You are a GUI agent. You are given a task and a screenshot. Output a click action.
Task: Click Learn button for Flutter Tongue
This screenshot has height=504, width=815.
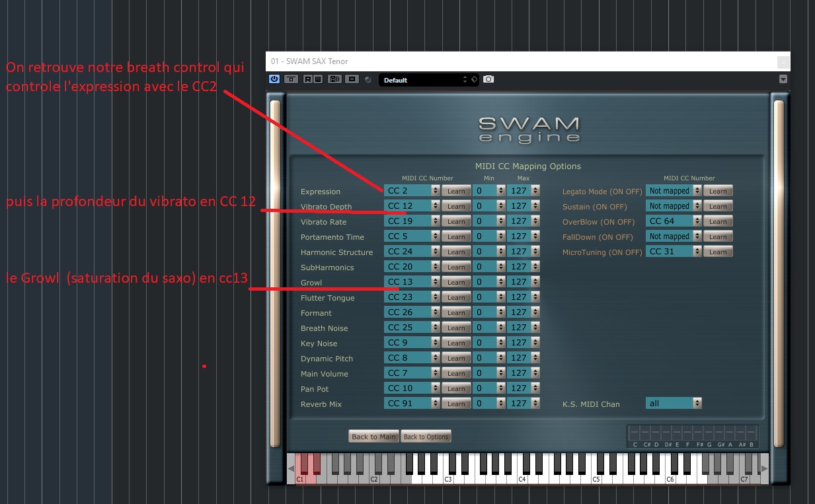click(456, 298)
